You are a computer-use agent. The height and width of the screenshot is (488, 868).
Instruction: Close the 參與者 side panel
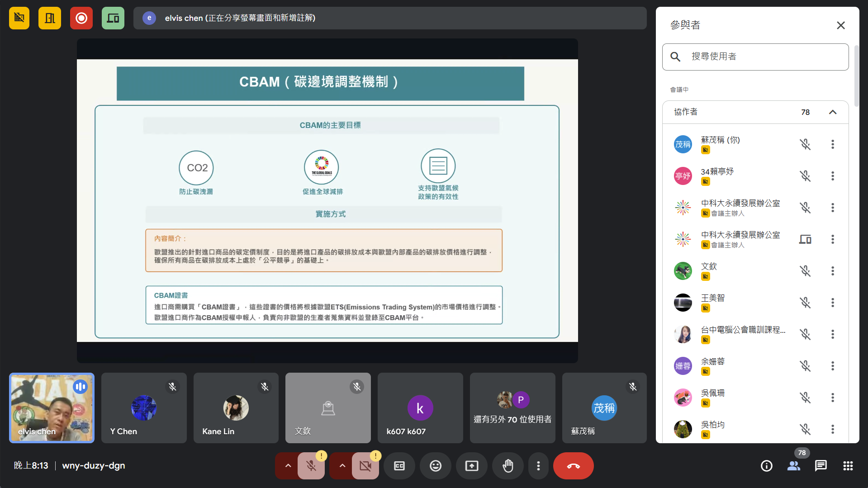(840, 25)
